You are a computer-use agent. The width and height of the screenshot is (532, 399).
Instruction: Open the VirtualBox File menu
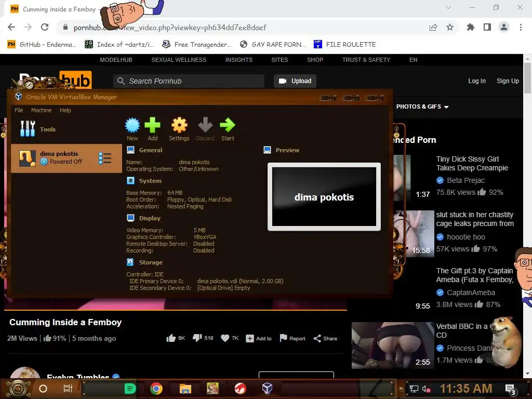coord(19,110)
